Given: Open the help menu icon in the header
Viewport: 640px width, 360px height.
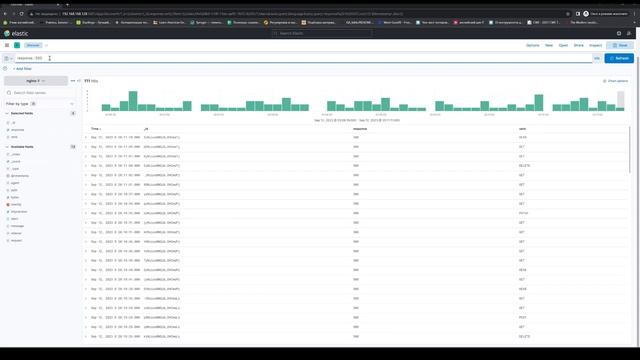Looking at the screenshot, I should coord(619,33).
